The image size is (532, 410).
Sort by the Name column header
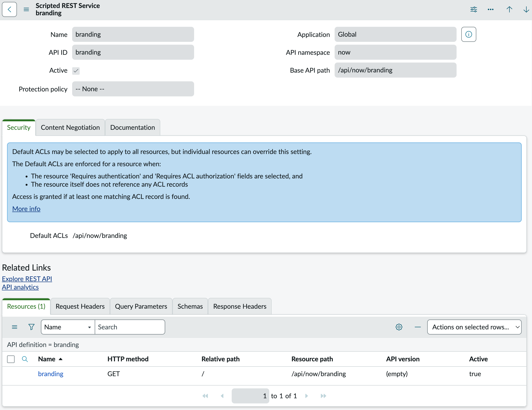[x=47, y=359]
